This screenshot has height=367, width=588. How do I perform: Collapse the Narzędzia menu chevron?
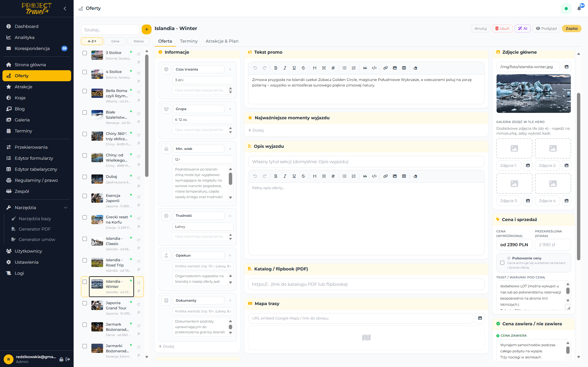66,208
